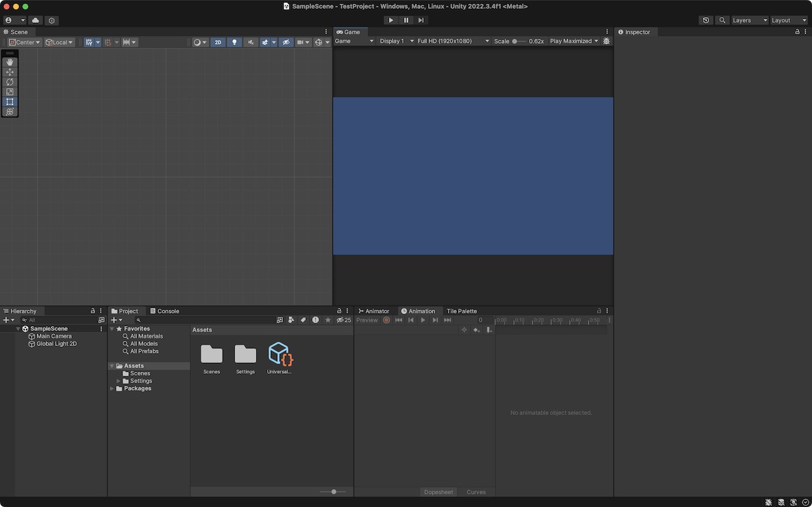The height and width of the screenshot is (507, 812).
Task: Select the Hand view tool
Action: click(x=10, y=62)
